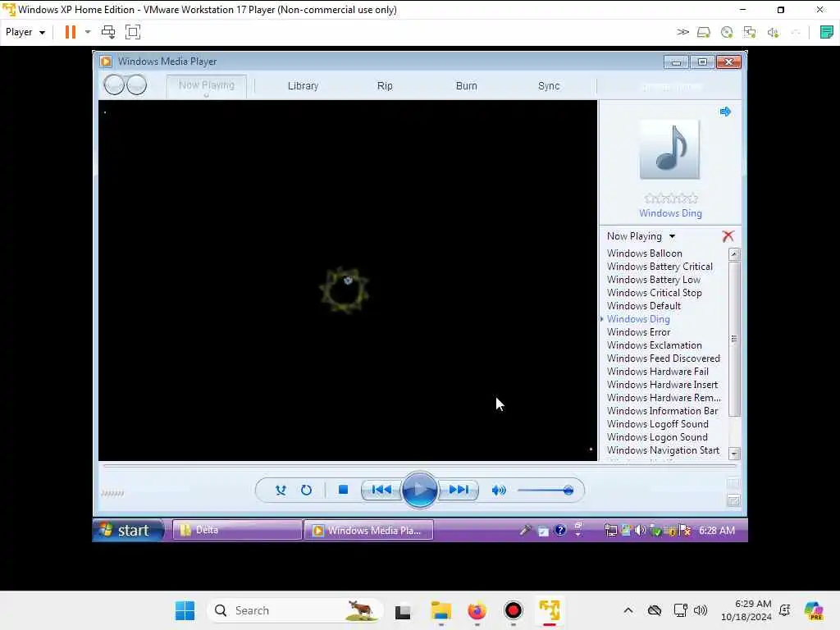Viewport: 840px width, 630px height.
Task: Click the Windows 11 taskbar Search box
Action: (295, 610)
